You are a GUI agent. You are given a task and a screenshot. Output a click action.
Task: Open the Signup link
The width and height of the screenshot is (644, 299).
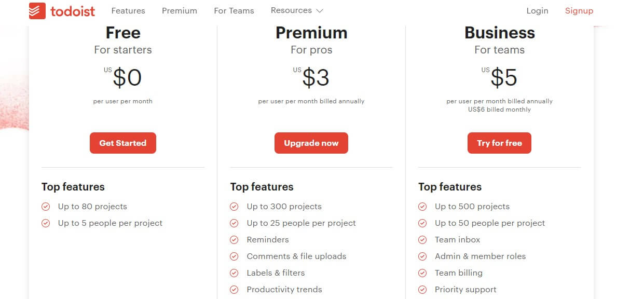point(579,11)
